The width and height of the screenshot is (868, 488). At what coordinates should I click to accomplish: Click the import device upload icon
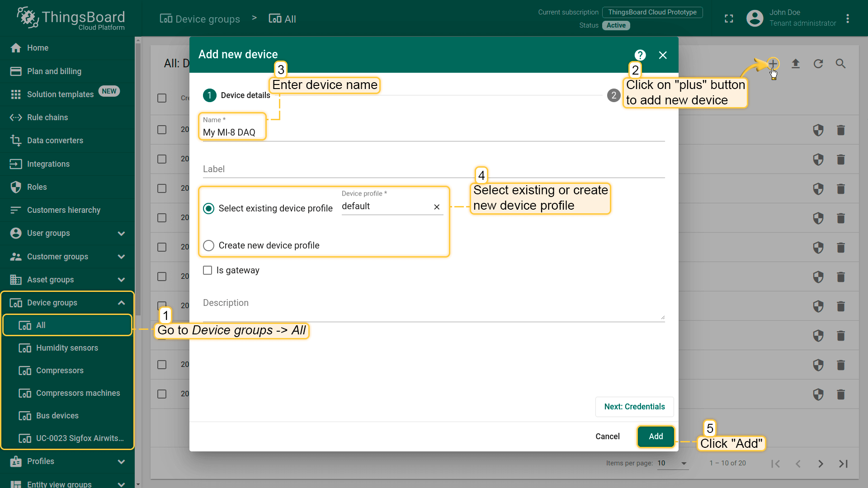click(x=796, y=64)
